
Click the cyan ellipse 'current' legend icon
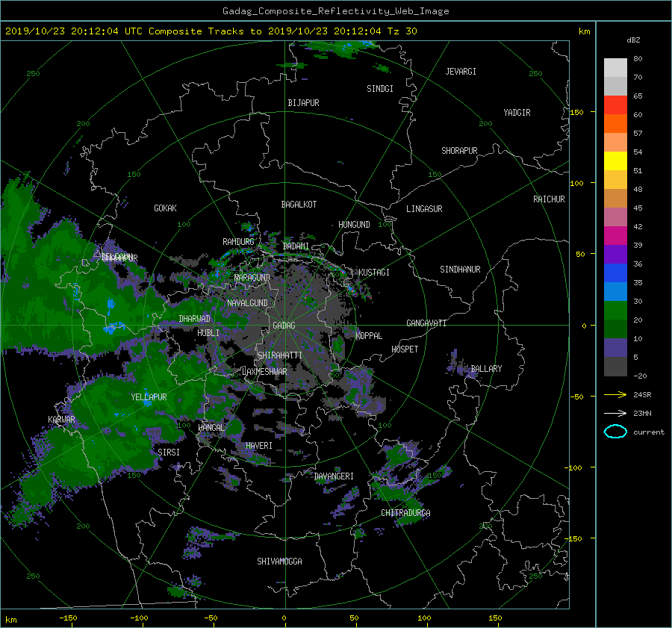pyautogui.click(x=615, y=432)
